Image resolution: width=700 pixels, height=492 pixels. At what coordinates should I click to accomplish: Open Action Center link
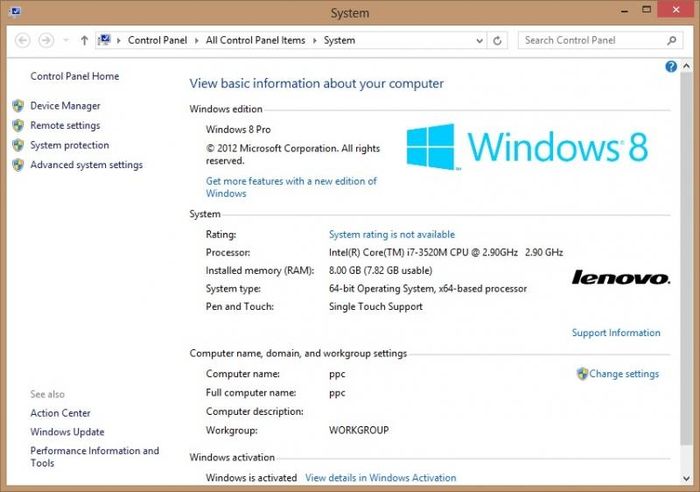tap(60, 413)
